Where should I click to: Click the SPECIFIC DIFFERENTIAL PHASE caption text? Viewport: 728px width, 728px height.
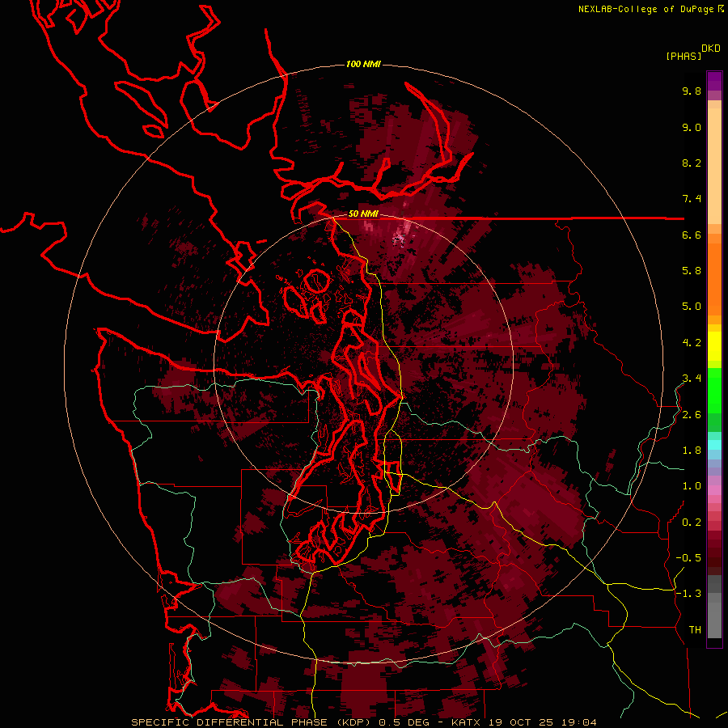click(x=230, y=722)
